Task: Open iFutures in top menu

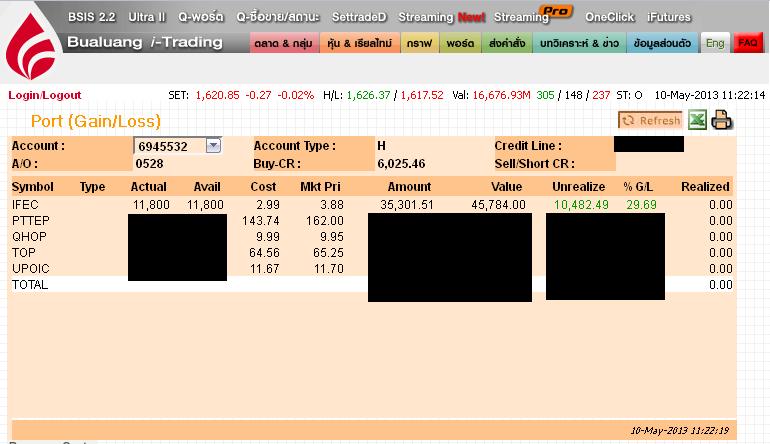Action: click(x=668, y=17)
